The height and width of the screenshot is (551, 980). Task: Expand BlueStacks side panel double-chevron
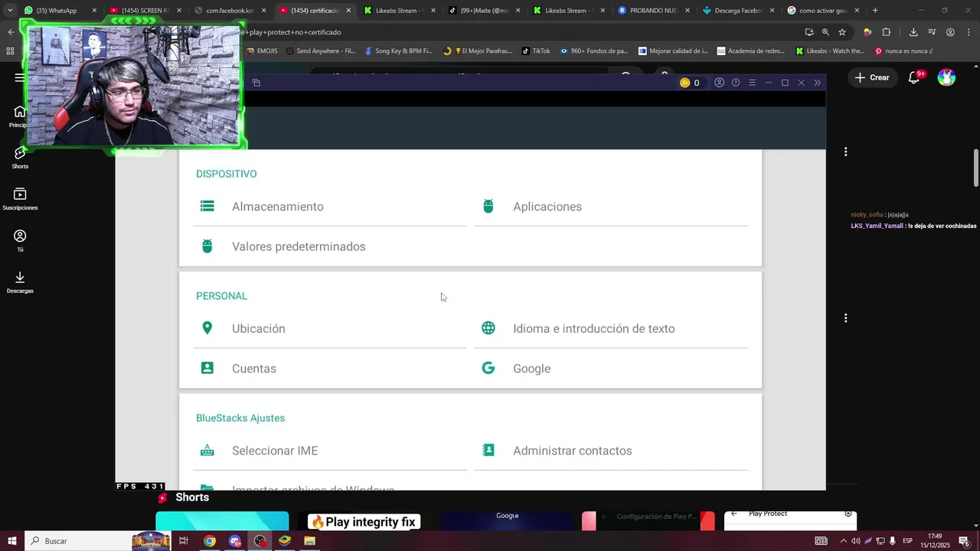point(817,83)
